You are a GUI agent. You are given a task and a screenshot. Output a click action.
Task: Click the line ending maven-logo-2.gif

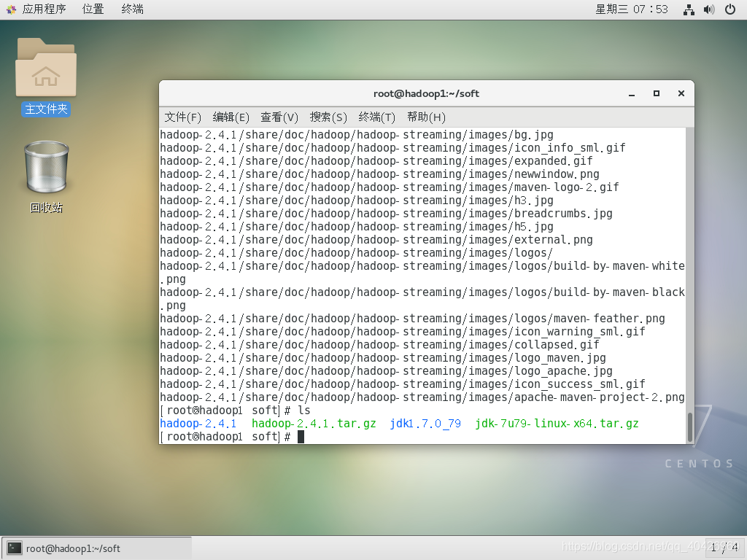(x=390, y=187)
